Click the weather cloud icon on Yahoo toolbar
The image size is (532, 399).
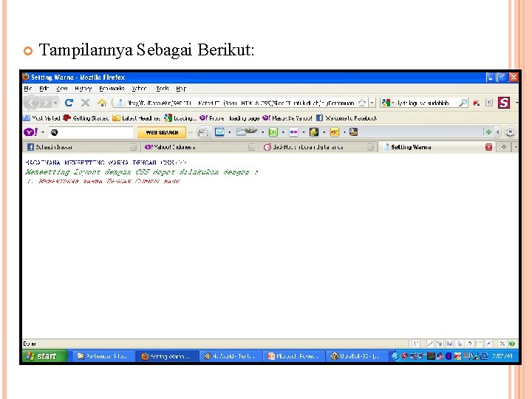click(246, 132)
